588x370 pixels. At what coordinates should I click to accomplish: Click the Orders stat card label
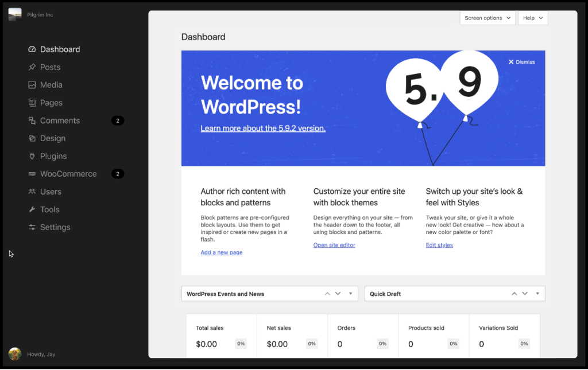[346, 328]
